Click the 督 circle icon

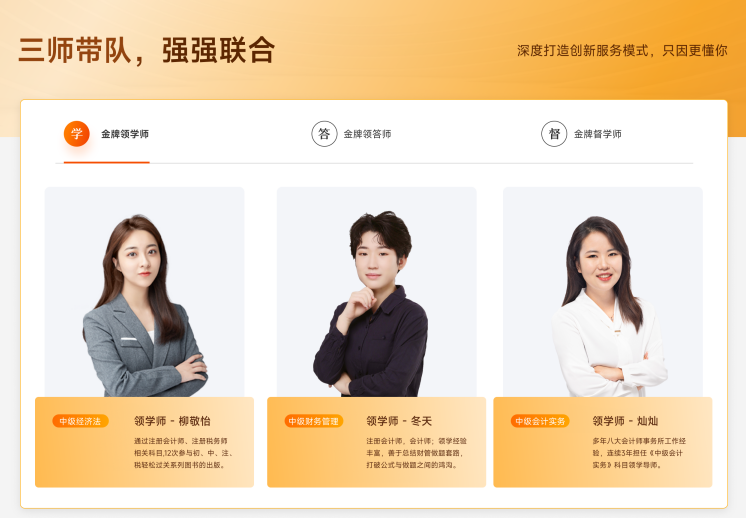click(554, 134)
